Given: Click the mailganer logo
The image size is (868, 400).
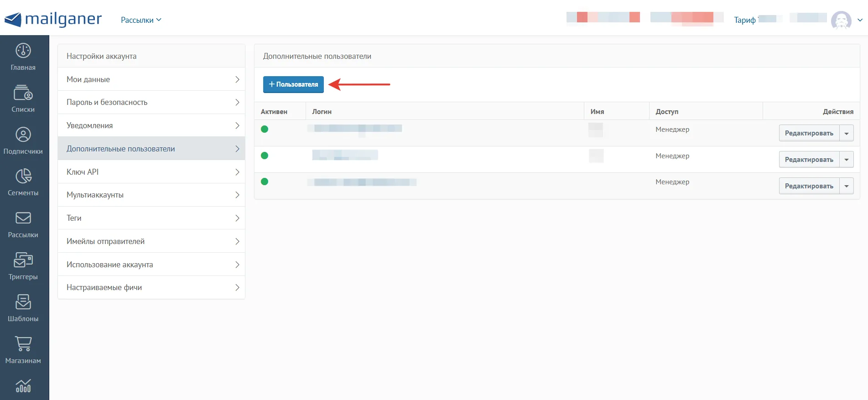Looking at the screenshot, I should [53, 19].
